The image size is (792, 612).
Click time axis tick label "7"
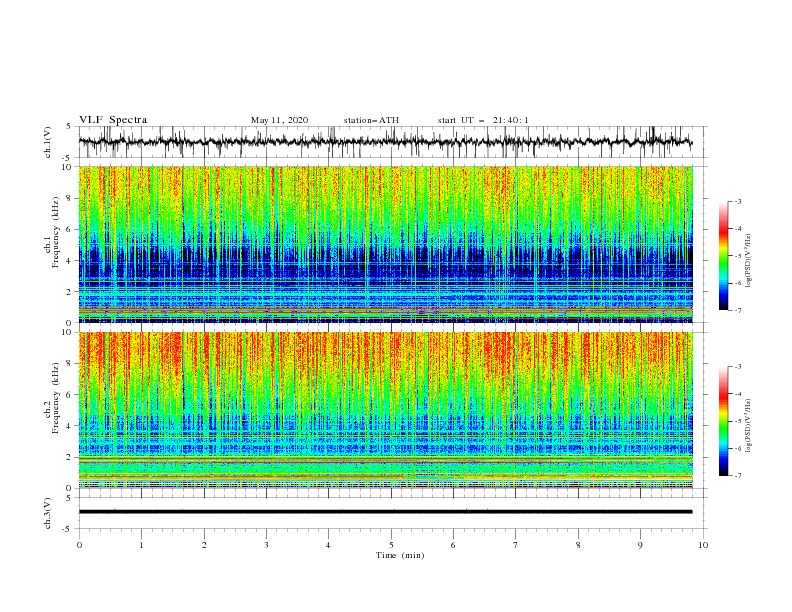(516, 545)
